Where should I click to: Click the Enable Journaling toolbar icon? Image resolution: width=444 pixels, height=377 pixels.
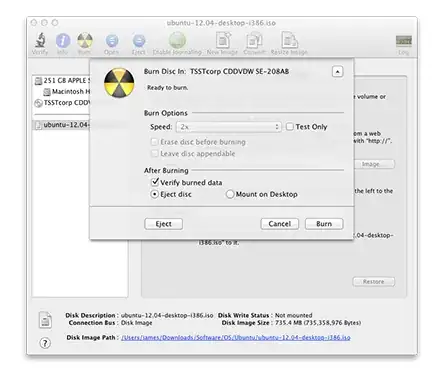pos(177,40)
